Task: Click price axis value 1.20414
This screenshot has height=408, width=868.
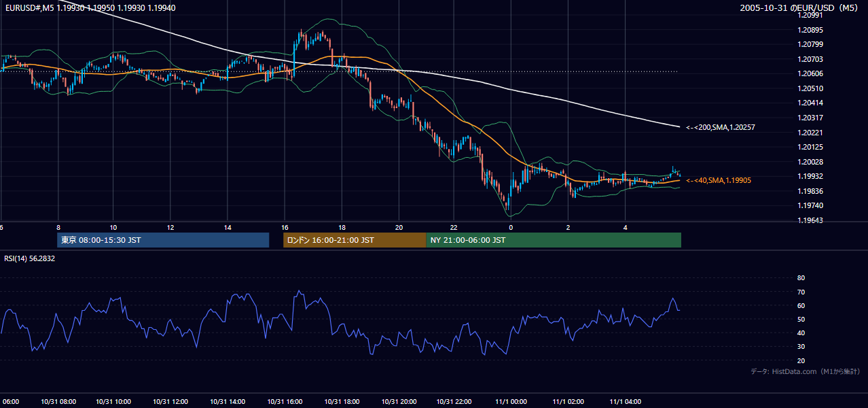Action: coord(810,103)
